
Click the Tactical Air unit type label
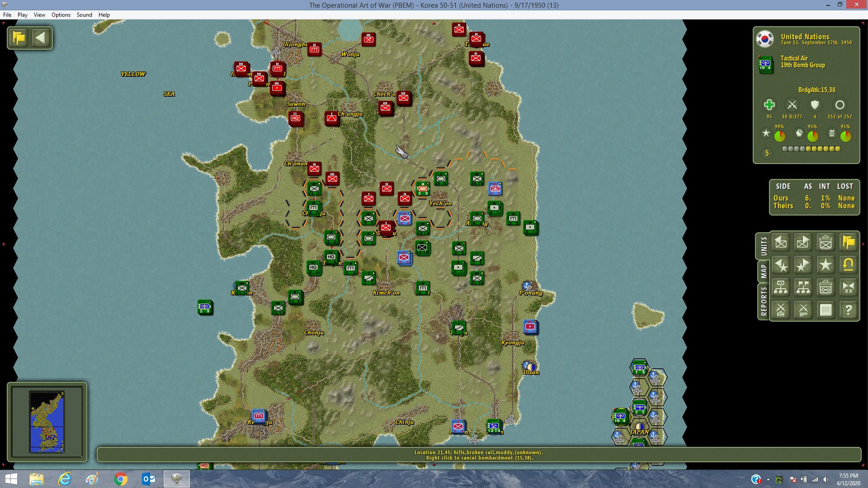coord(794,58)
